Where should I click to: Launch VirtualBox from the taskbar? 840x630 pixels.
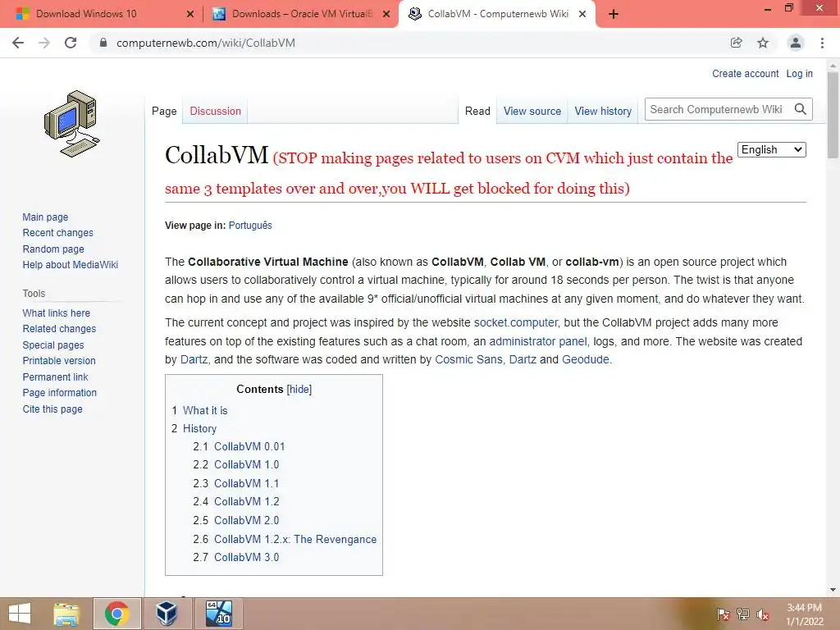coord(167,614)
